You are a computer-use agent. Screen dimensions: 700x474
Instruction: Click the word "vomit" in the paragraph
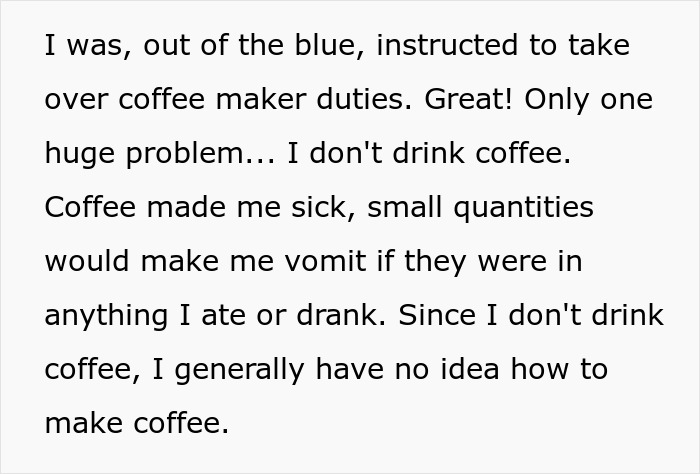(x=325, y=261)
